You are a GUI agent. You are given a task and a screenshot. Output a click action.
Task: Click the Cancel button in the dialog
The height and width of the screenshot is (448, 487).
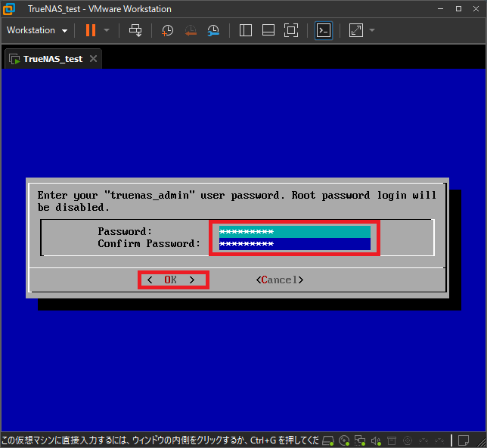(x=280, y=280)
